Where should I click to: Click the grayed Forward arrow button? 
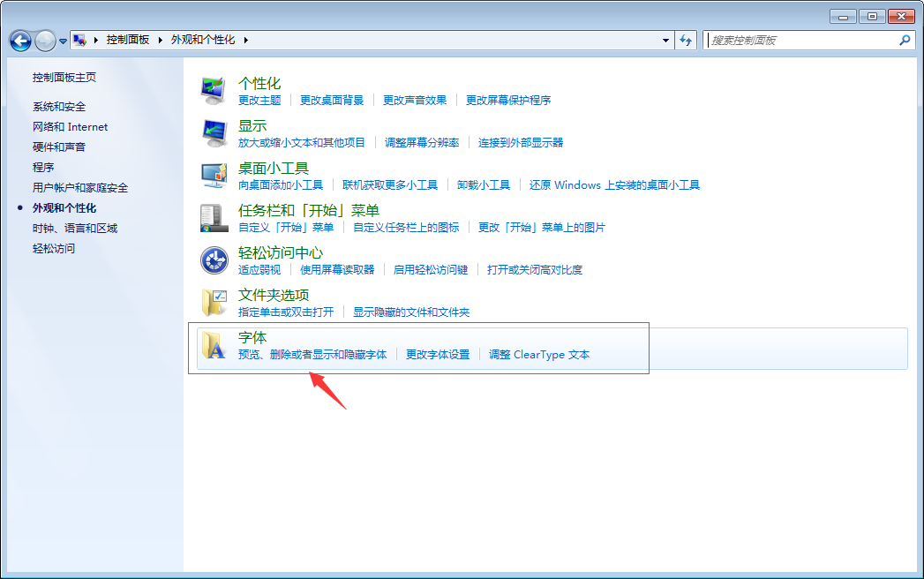point(45,41)
